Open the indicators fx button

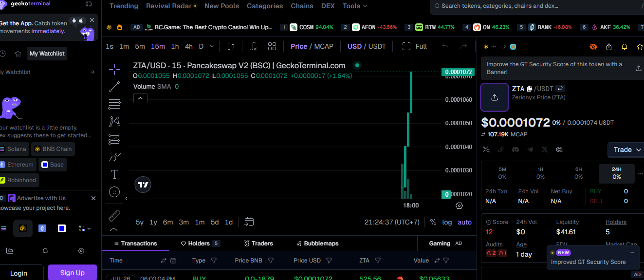coord(253,46)
